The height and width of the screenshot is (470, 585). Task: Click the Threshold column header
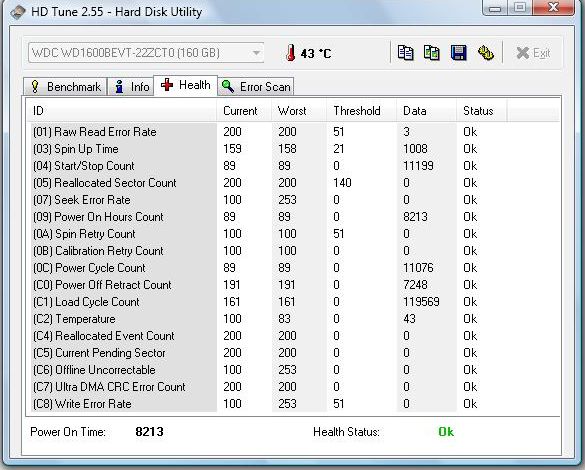tap(361, 111)
